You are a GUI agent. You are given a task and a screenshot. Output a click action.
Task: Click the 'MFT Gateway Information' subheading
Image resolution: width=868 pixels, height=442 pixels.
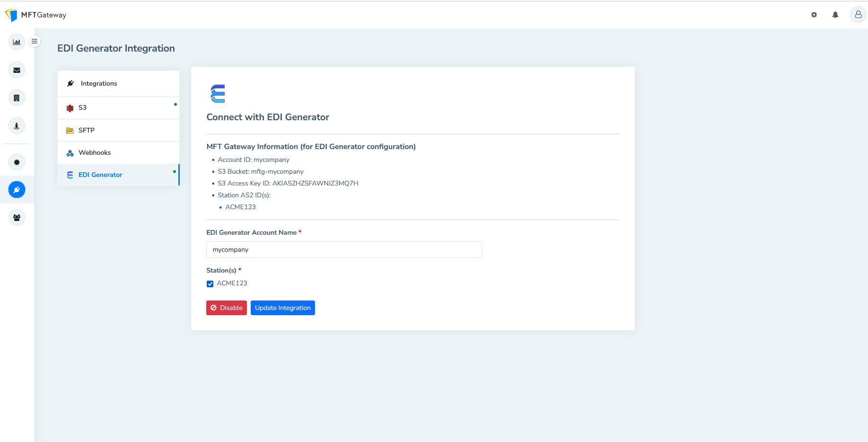pos(311,147)
